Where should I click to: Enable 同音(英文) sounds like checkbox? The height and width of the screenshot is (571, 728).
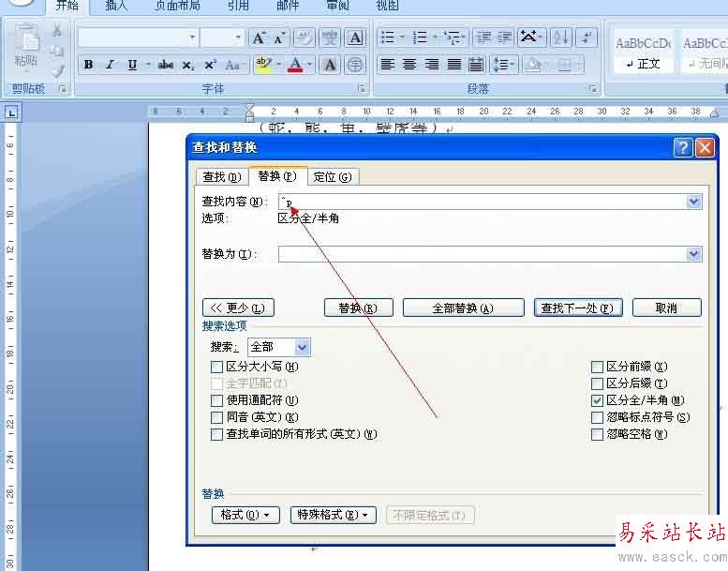coord(216,417)
